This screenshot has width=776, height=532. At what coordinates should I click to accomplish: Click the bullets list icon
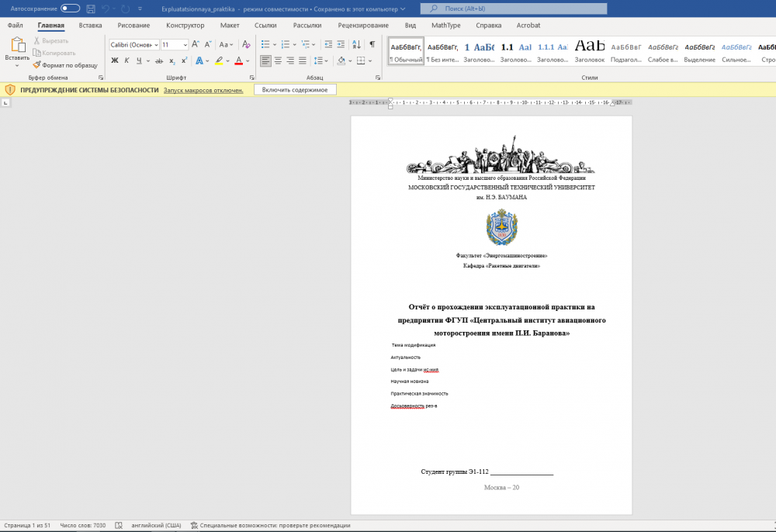265,44
